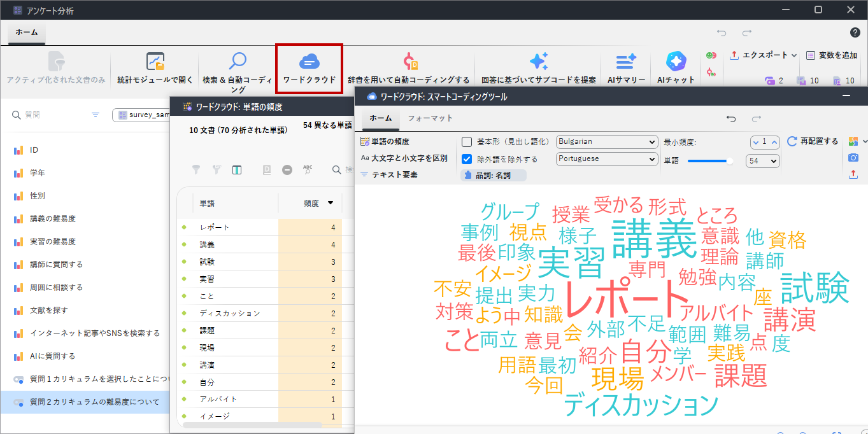Open the Portuguese stop-word language dropdown
The width and height of the screenshot is (868, 434).
tap(606, 159)
